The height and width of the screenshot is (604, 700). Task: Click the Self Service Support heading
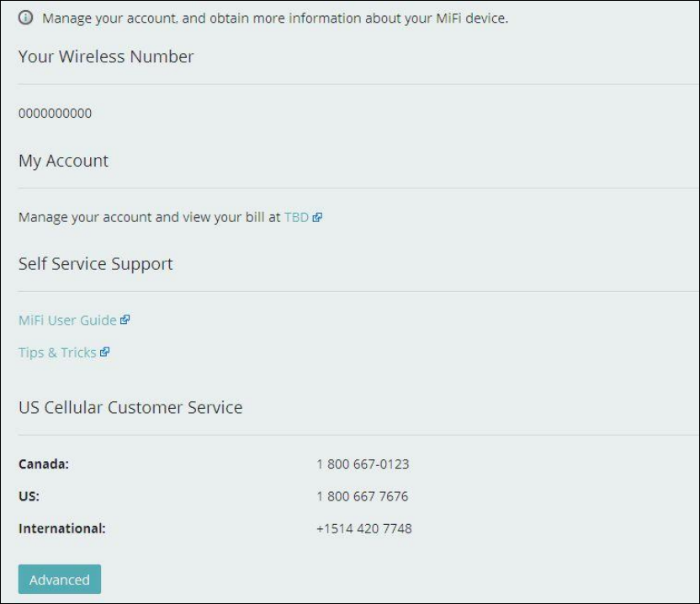[x=96, y=264]
